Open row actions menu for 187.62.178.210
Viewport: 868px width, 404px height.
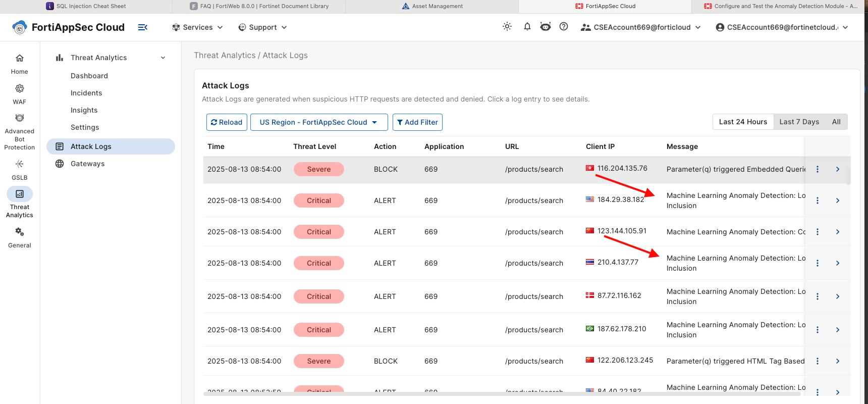pyautogui.click(x=818, y=330)
